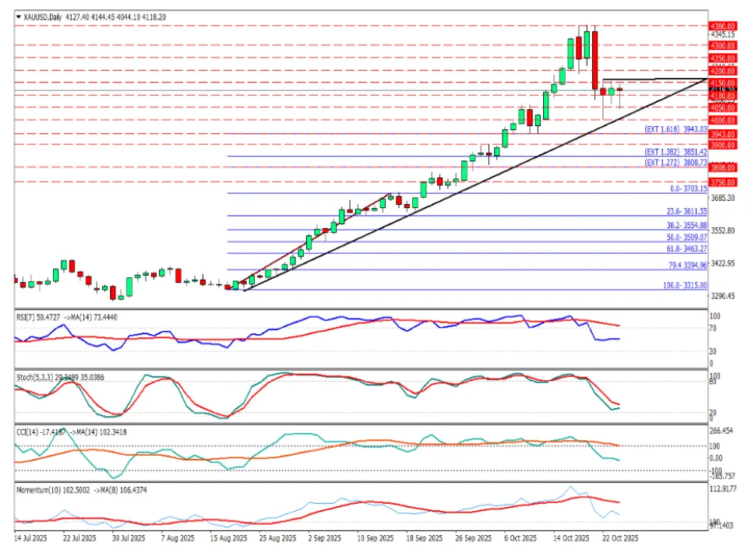Click the large red candle near the peak
The image size is (748, 560).
pyautogui.click(x=595, y=61)
